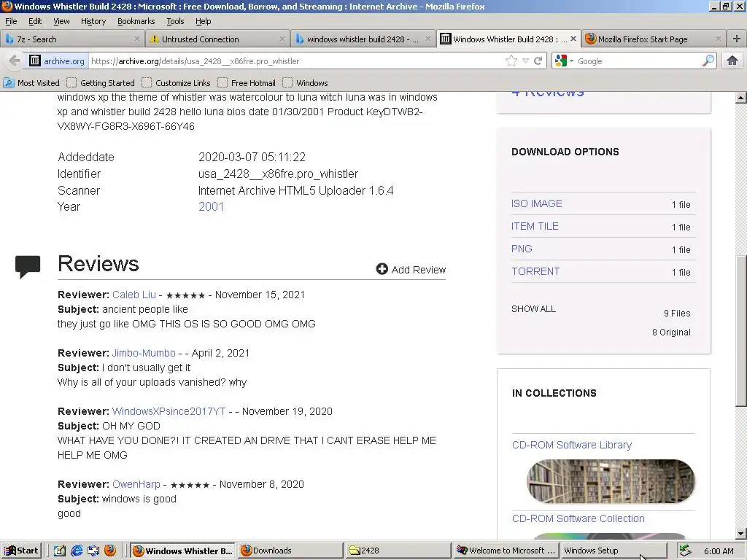Click the ISO IMAGE download link

click(x=536, y=203)
